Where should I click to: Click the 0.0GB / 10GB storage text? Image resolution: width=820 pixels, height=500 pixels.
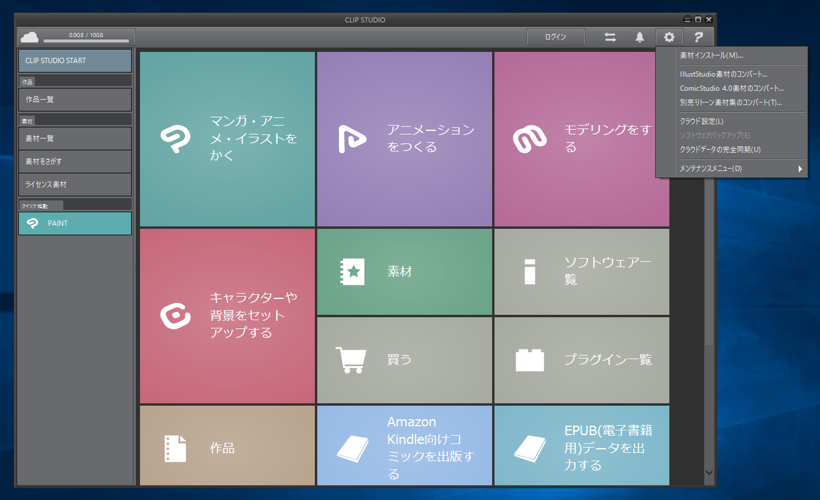[x=86, y=35]
